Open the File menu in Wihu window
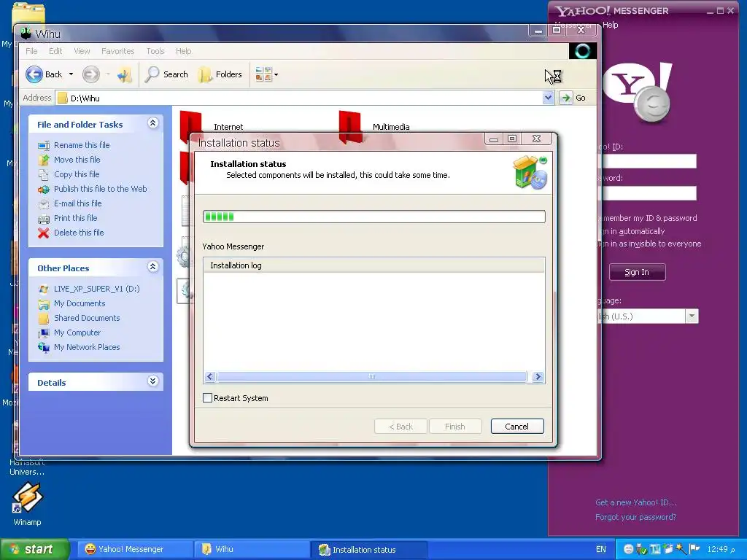 tap(31, 51)
